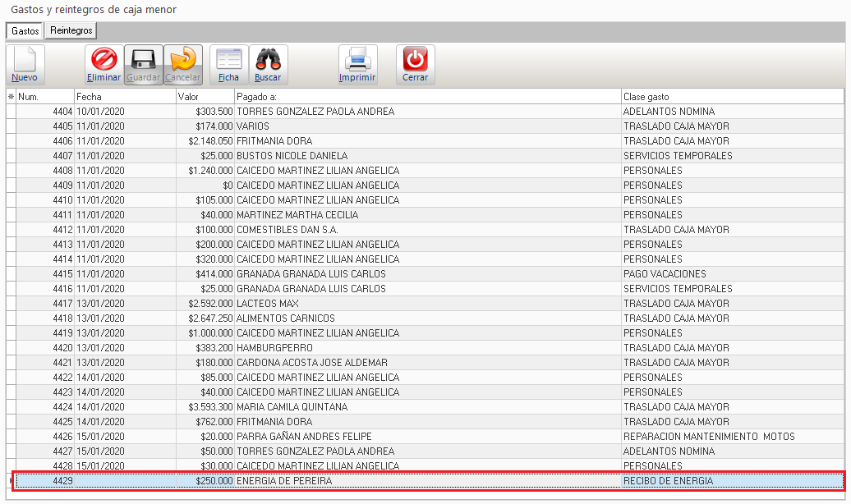This screenshot has height=504, width=851.
Task: Click the RECIBO DE ENERGIA cell
Action: coord(668,481)
